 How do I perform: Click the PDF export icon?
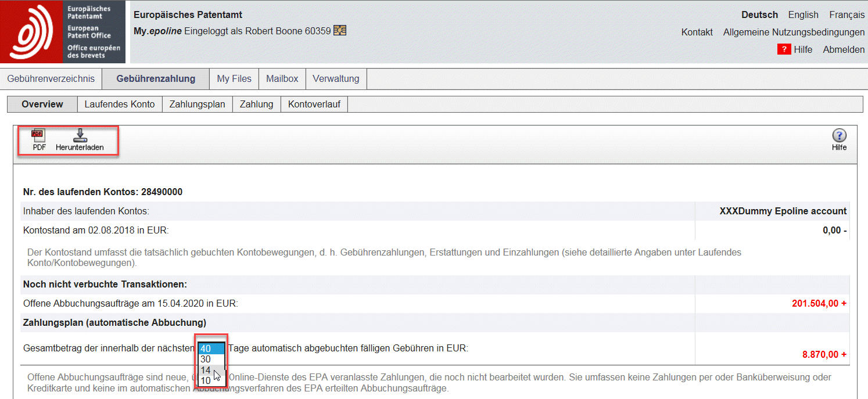[38, 136]
